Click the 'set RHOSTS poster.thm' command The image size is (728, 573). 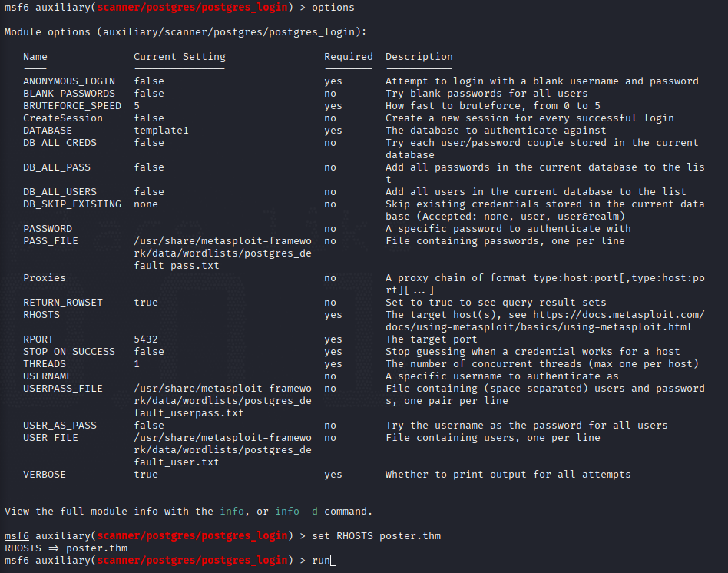point(376,536)
